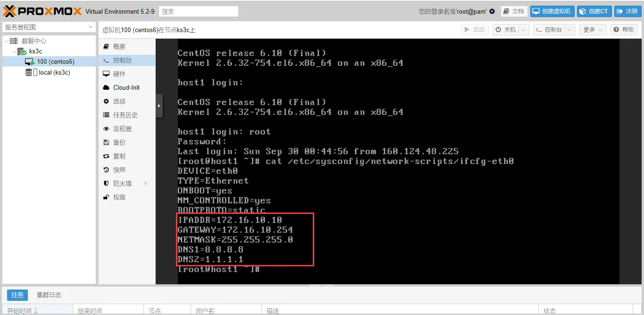The height and width of the screenshot is (315, 644).
Task: Open the 复制 replication menu item
Action: point(127,156)
